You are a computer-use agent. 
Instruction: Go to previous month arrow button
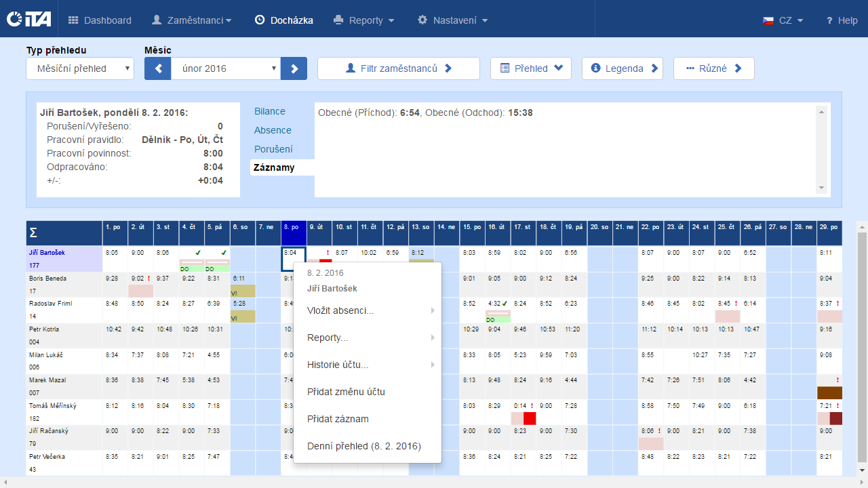click(157, 68)
